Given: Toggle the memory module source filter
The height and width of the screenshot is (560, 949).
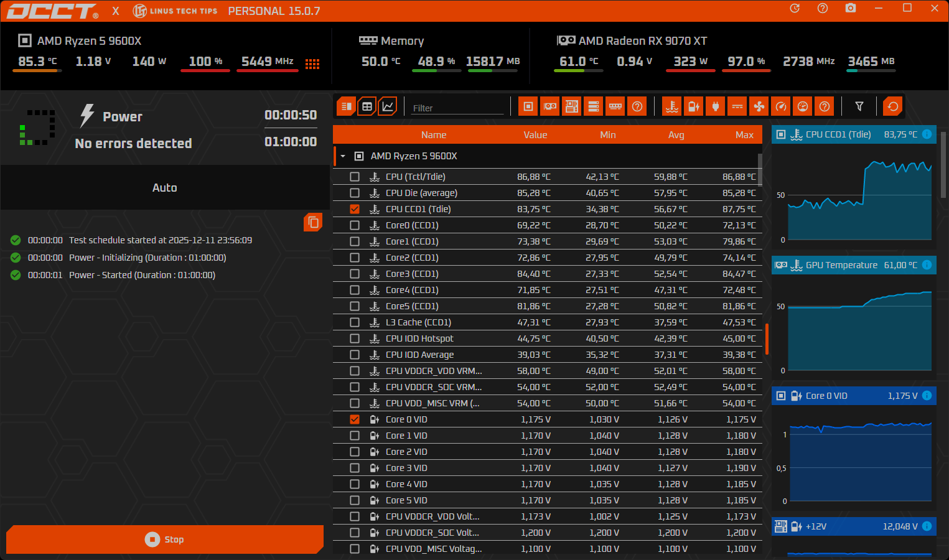Looking at the screenshot, I should tap(615, 106).
